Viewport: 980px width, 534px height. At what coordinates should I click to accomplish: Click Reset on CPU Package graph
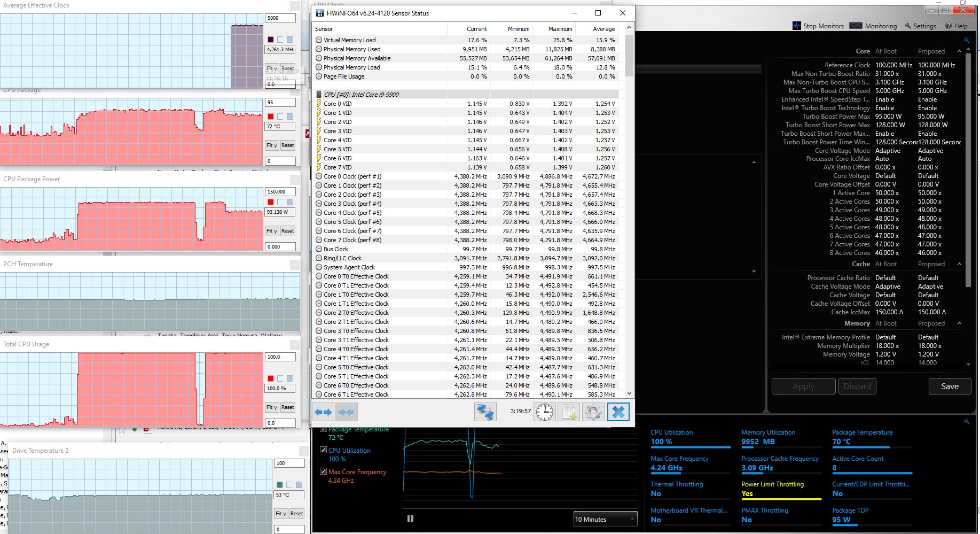pyautogui.click(x=287, y=145)
